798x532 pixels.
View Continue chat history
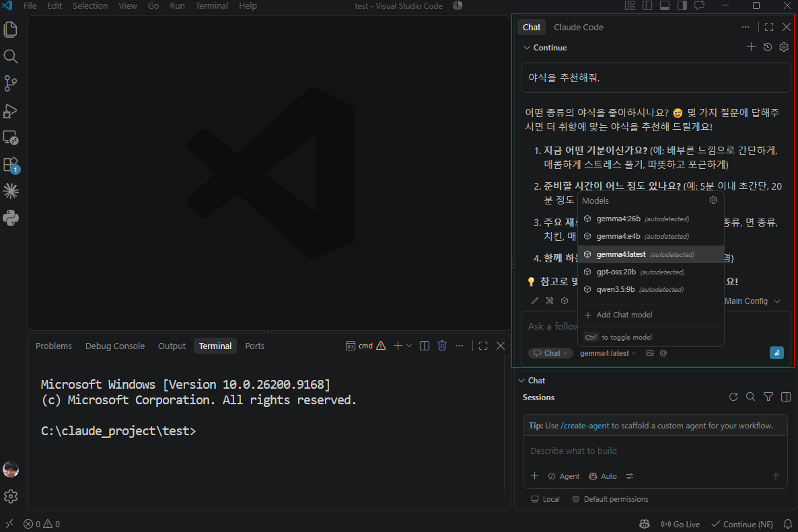(x=768, y=47)
